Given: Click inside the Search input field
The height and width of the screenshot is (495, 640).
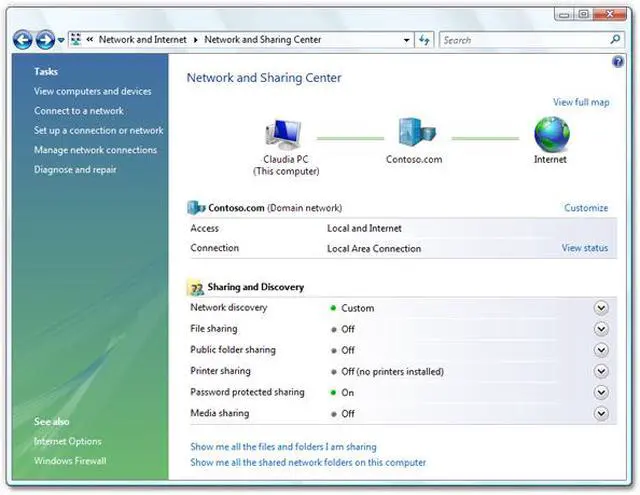Looking at the screenshot, I should tap(520, 40).
